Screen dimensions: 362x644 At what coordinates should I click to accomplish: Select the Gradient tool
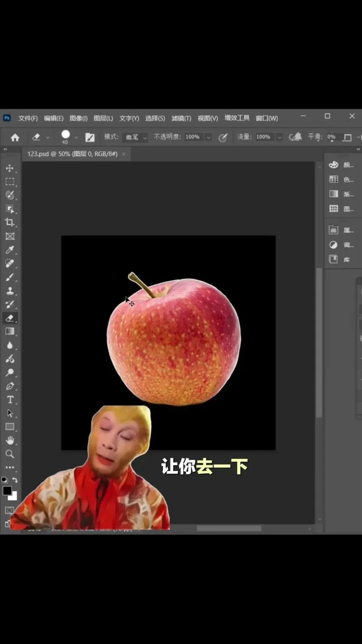tap(10, 332)
